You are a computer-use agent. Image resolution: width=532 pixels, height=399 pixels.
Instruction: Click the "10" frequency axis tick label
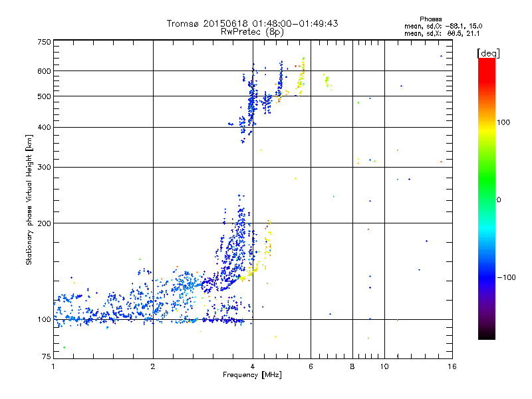click(384, 366)
